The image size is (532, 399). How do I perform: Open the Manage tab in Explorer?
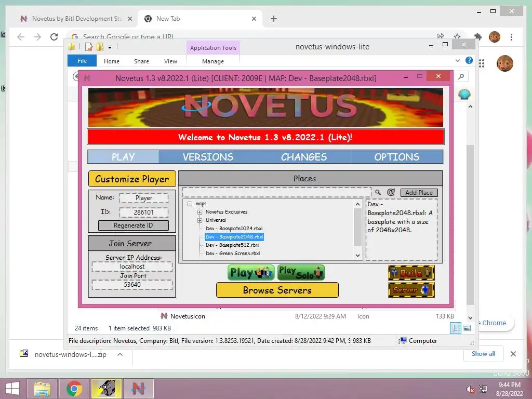coord(213,61)
